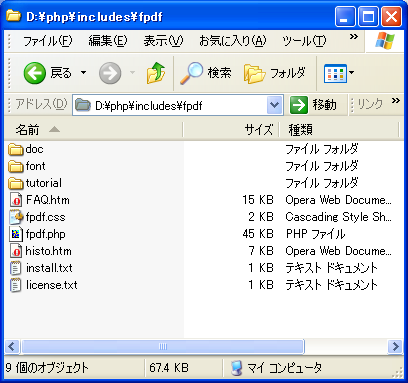Click the PHP ファイル type cell
Image resolution: width=408 pixels, height=383 pixels.
(x=315, y=234)
